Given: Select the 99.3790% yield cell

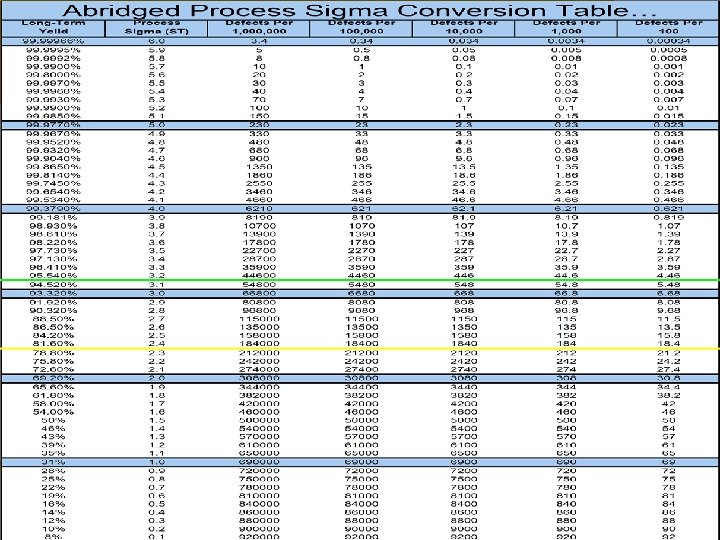Looking at the screenshot, I should (53, 208).
